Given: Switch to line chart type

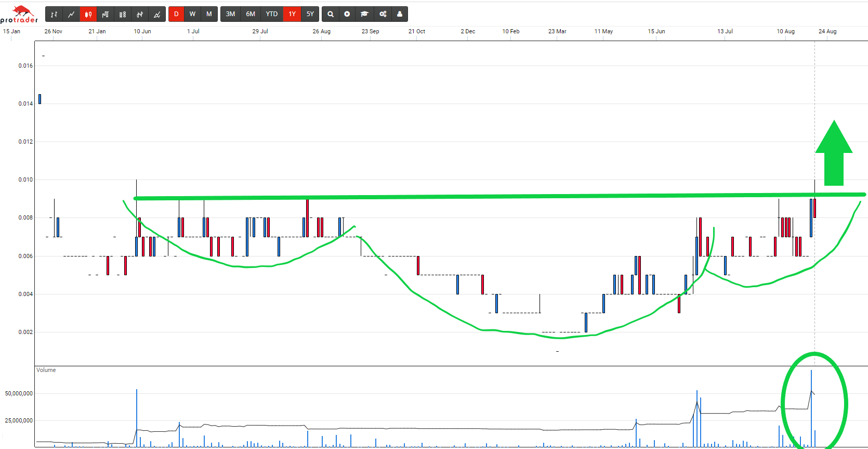Looking at the screenshot, I should click(x=71, y=14).
